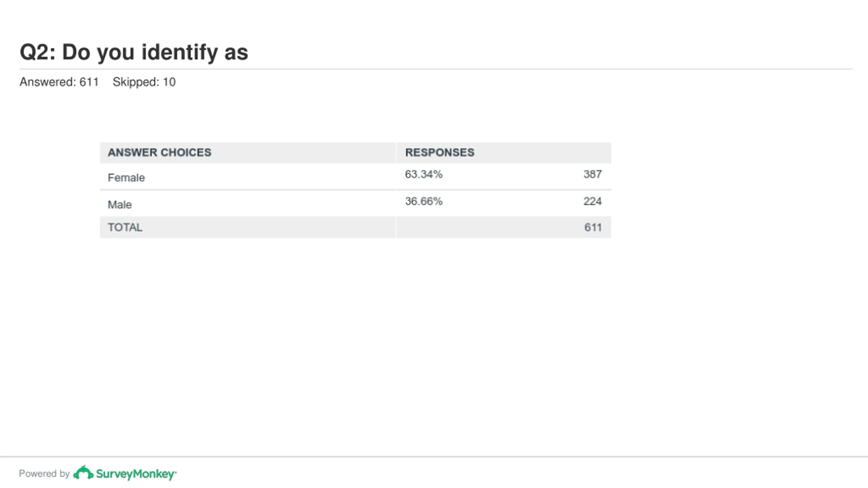Click the Q2 question title
This screenshot has width=868, height=488.
point(134,52)
